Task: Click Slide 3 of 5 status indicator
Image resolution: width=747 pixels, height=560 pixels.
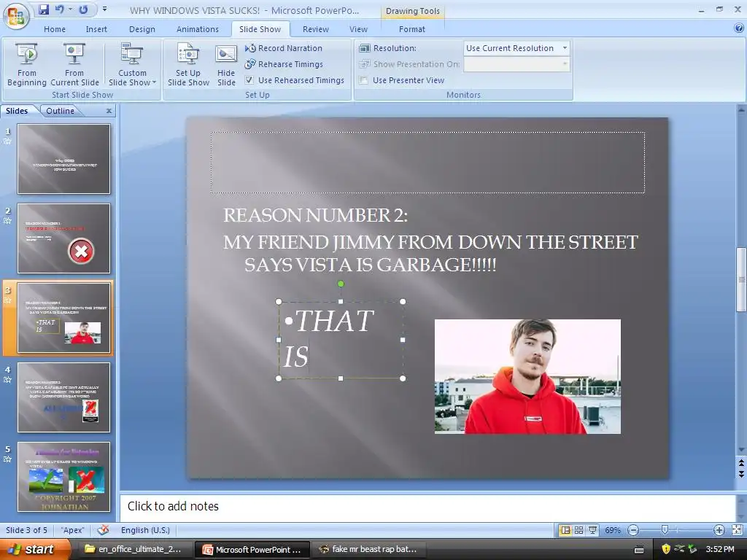Action: pos(26,530)
